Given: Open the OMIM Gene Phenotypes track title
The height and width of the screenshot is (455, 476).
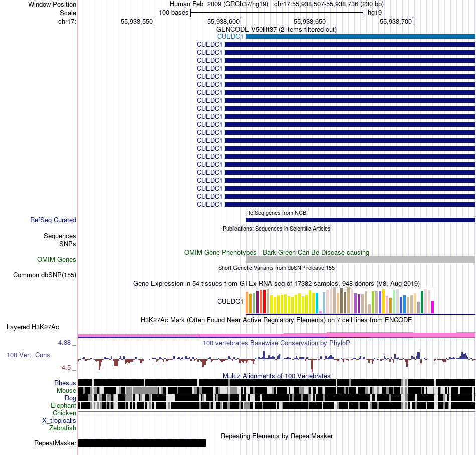Looking at the screenshot, I should tap(277, 252).
